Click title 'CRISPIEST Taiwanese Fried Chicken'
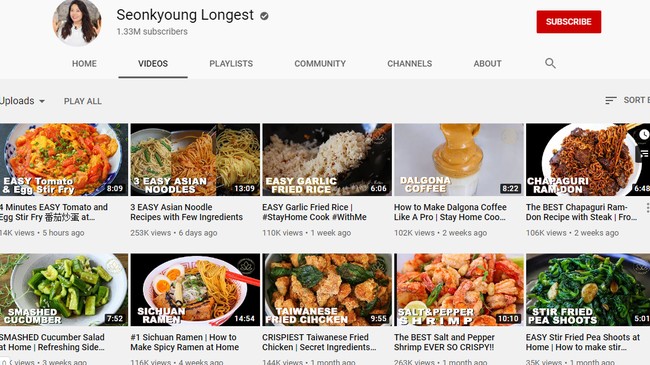Image resolution: width=650 pixels, height=365 pixels. [x=319, y=342]
